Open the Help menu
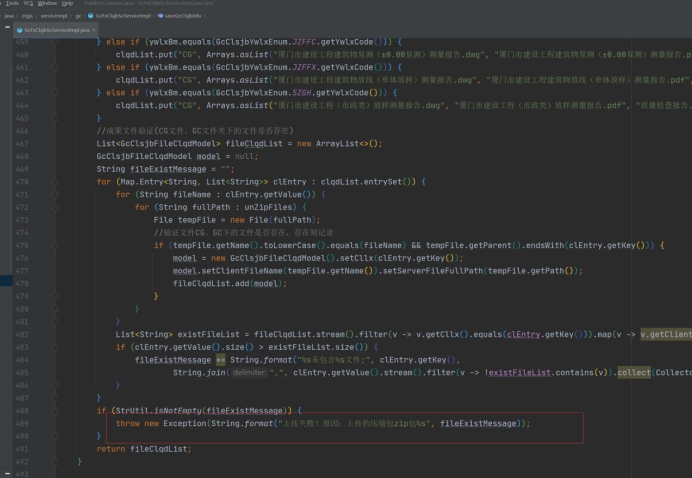 69,4
